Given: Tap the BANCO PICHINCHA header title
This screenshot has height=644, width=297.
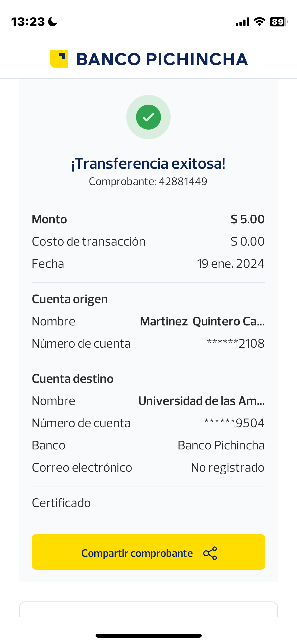Looking at the screenshot, I should pyautogui.click(x=162, y=59).
